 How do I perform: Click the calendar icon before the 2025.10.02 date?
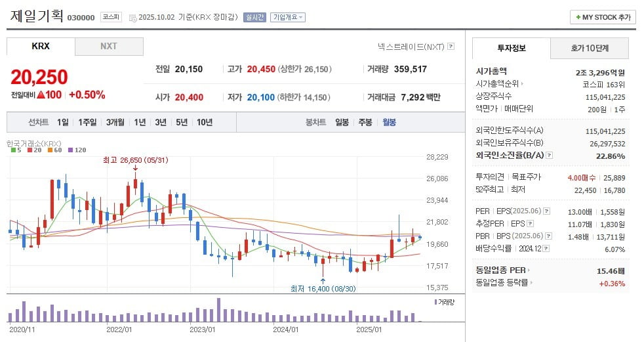133,18
